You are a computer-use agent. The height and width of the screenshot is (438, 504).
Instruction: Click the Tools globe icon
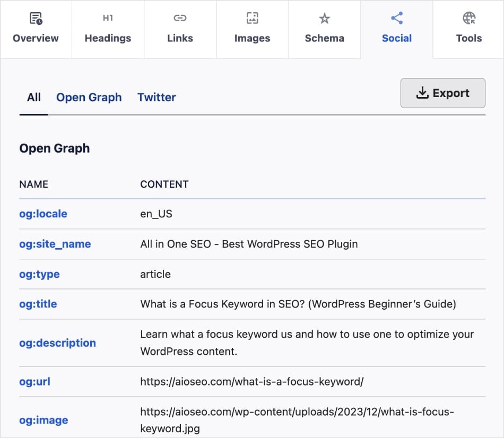tap(469, 19)
